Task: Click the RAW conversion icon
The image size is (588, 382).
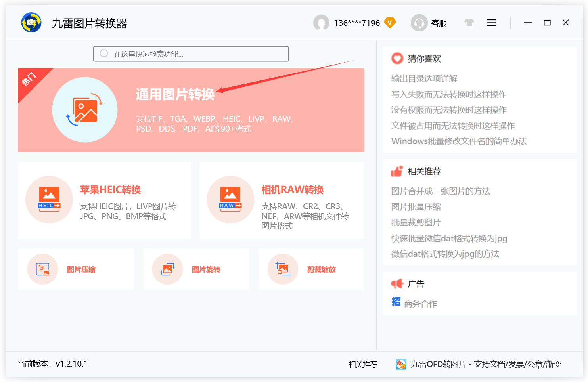Action: pyautogui.click(x=230, y=199)
